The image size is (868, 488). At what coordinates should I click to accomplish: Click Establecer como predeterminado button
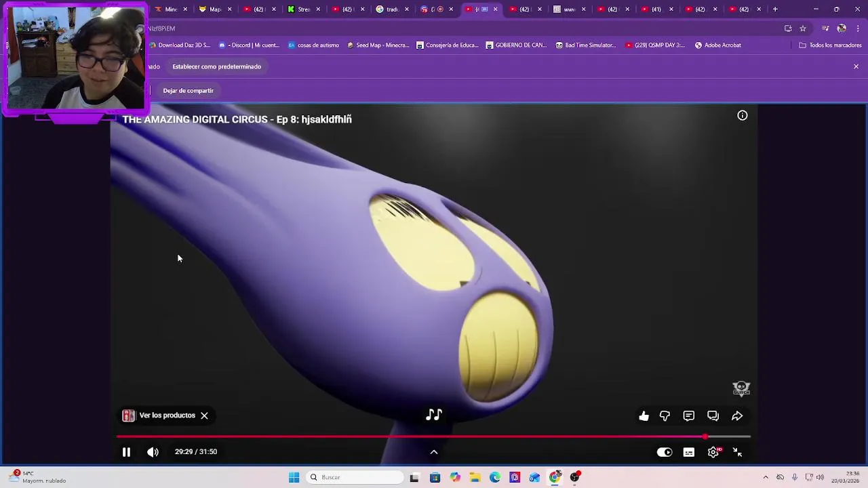(216, 66)
